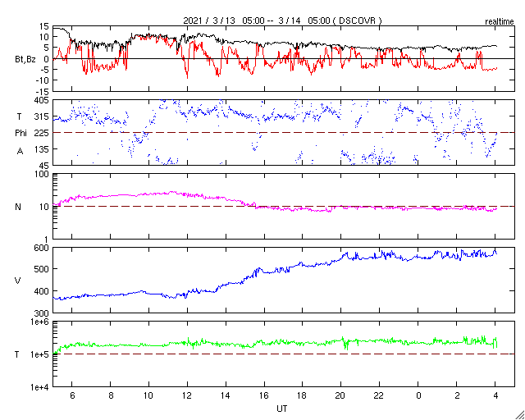The width and height of the screenshot is (525, 420).
Task: Click the plot title date range text
Action: point(282,21)
